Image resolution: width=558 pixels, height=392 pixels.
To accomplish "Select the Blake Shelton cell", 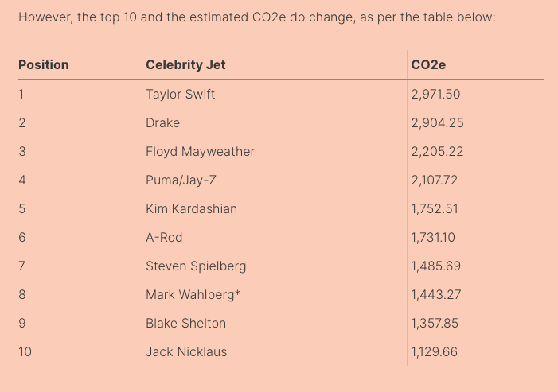I will [x=186, y=323].
